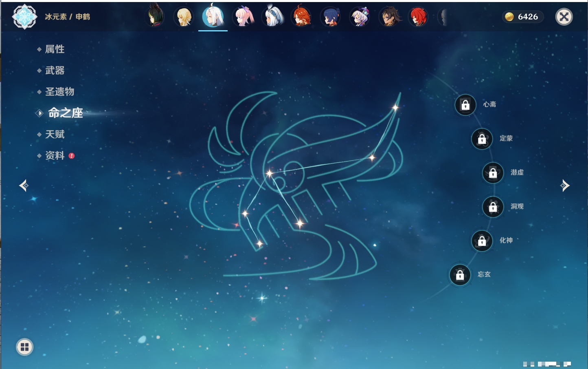Open the 属性 attributes tab
The width and height of the screenshot is (588, 369).
55,49
